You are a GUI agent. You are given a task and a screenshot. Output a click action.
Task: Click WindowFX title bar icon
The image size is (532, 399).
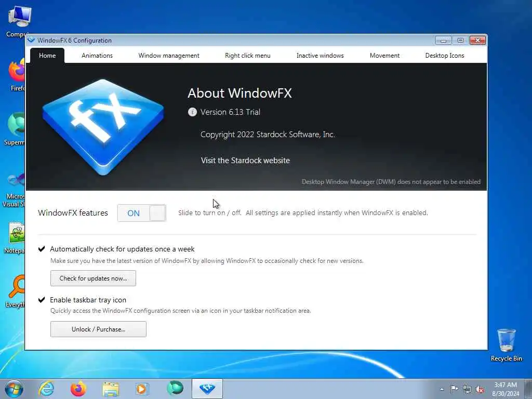31,40
